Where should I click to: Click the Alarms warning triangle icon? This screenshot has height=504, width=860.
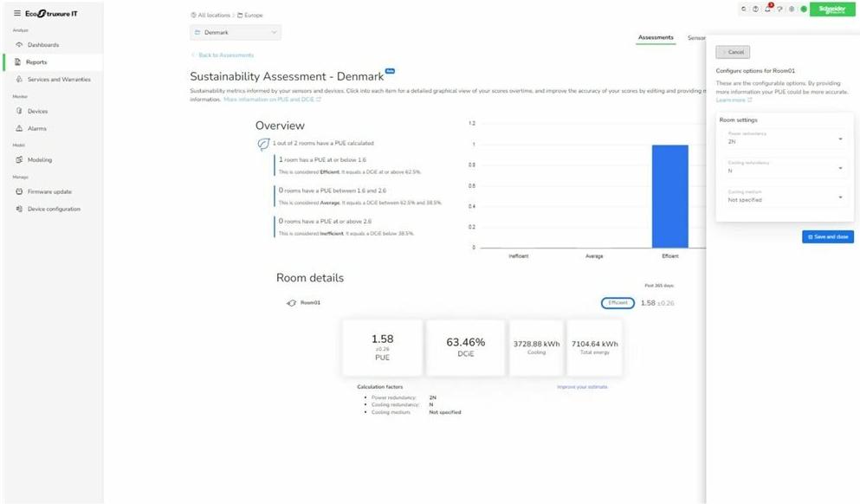pyautogui.click(x=19, y=128)
